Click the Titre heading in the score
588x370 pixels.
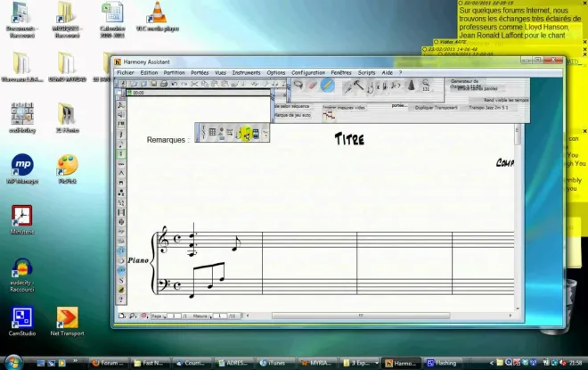349,139
